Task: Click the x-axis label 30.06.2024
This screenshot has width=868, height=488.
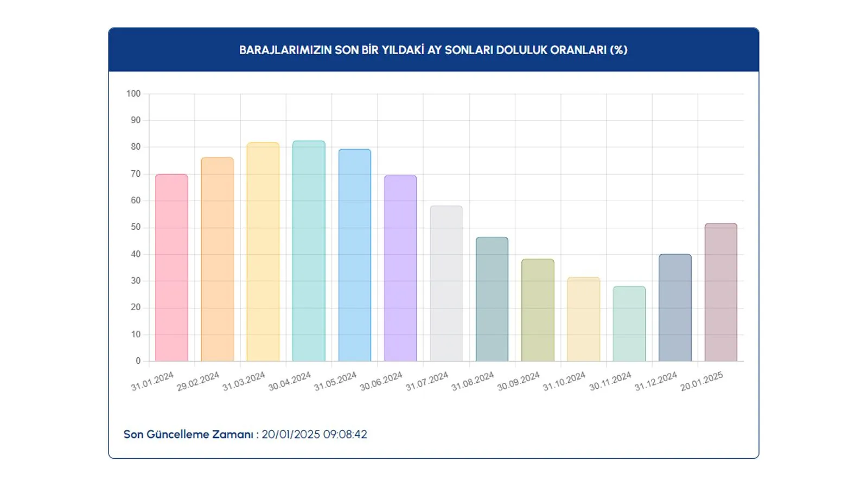Action: 381,381
